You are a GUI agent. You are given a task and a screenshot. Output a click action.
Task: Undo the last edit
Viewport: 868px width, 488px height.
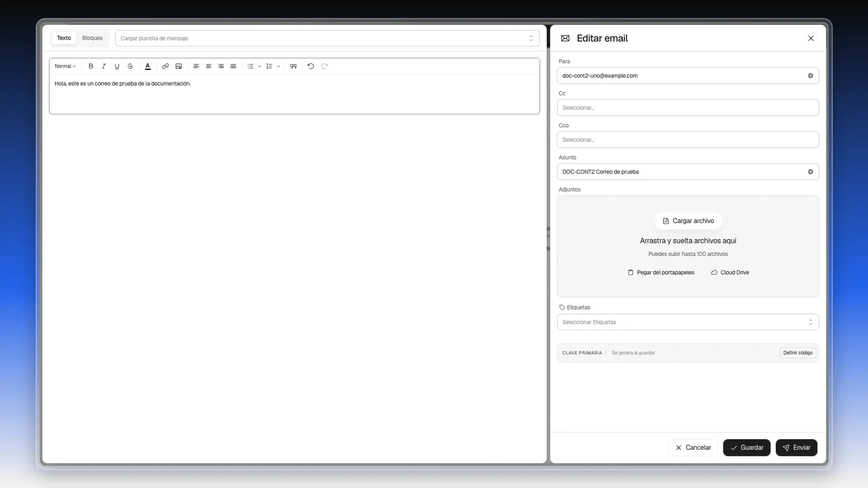click(311, 66)
